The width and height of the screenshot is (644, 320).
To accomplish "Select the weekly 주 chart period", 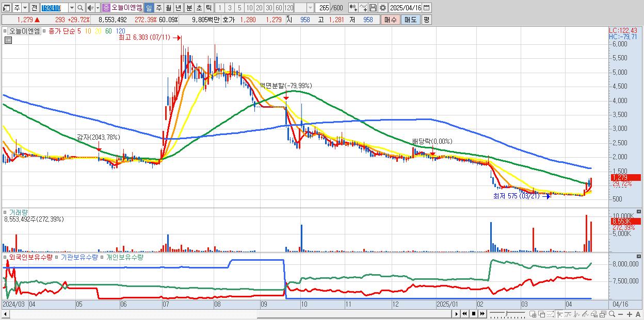I will click(x=158, y=8).
